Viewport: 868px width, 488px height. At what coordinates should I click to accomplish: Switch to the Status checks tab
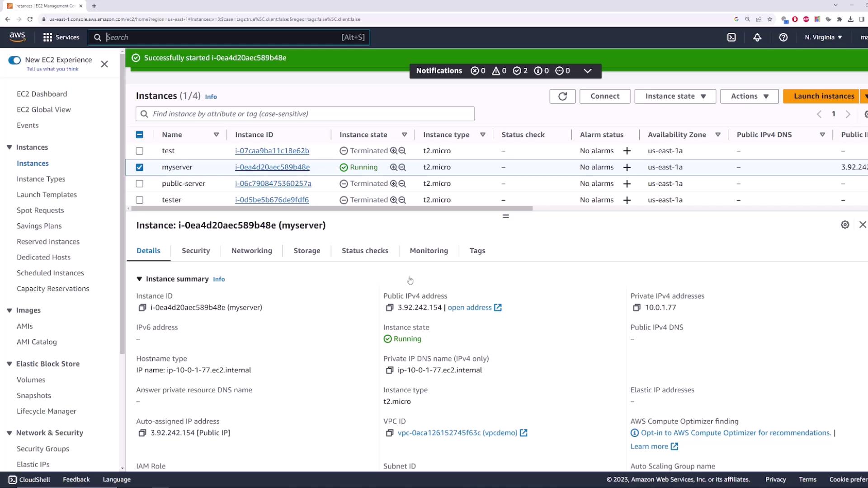(364, 251)
